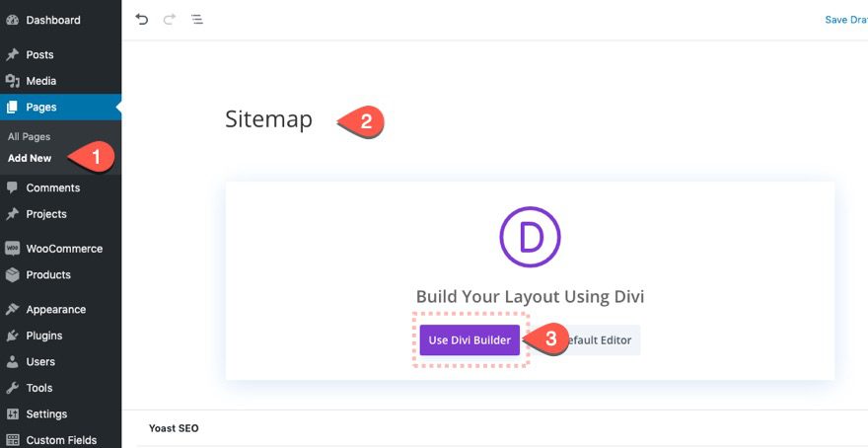Click the Dashboard gauge icon
868x448 pixels.
pos(12,20)
